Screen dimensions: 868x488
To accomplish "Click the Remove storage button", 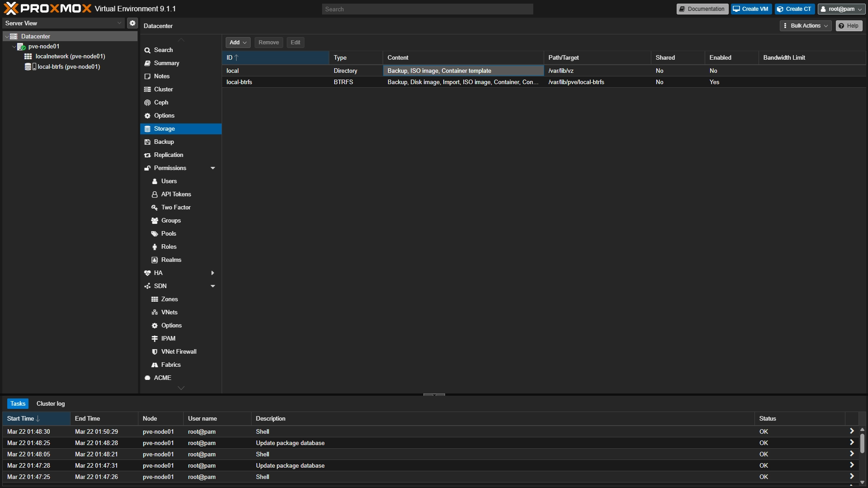I will [x=269, y=43].
